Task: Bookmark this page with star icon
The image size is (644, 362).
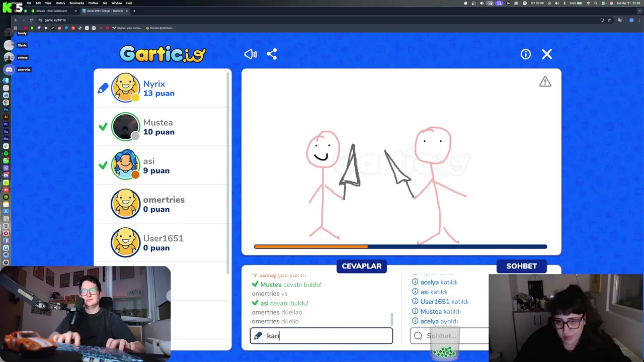Action: 609,20
